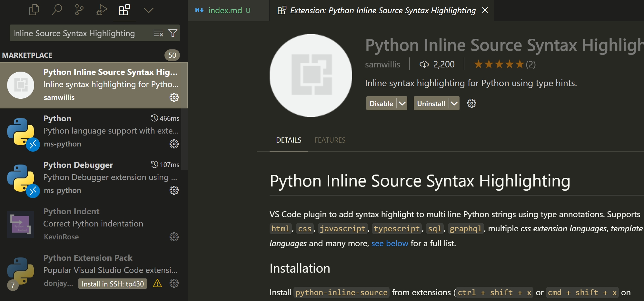Switch to the FEATURES tab
644x301 pixels.
click(x=330, y=140)
